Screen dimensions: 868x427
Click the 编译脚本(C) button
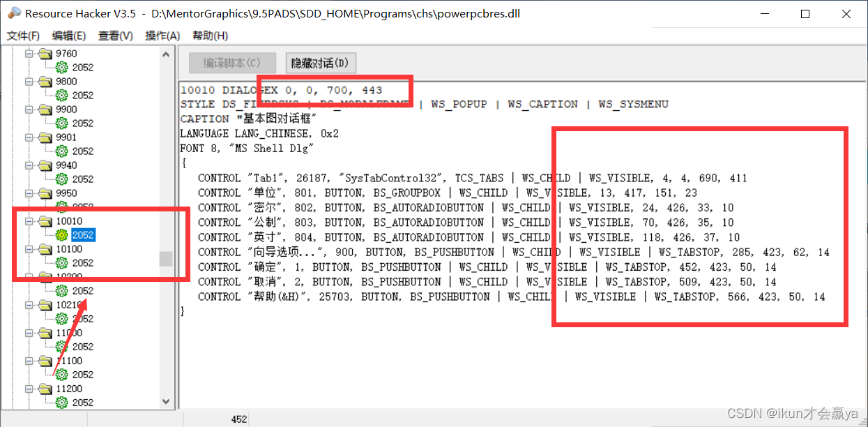tap(232, 63)
